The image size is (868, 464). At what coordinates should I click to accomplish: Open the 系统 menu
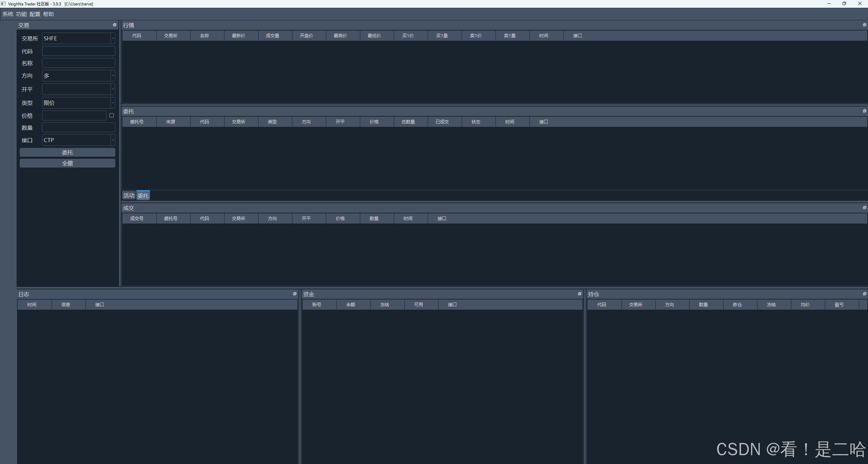coord(8,14)
